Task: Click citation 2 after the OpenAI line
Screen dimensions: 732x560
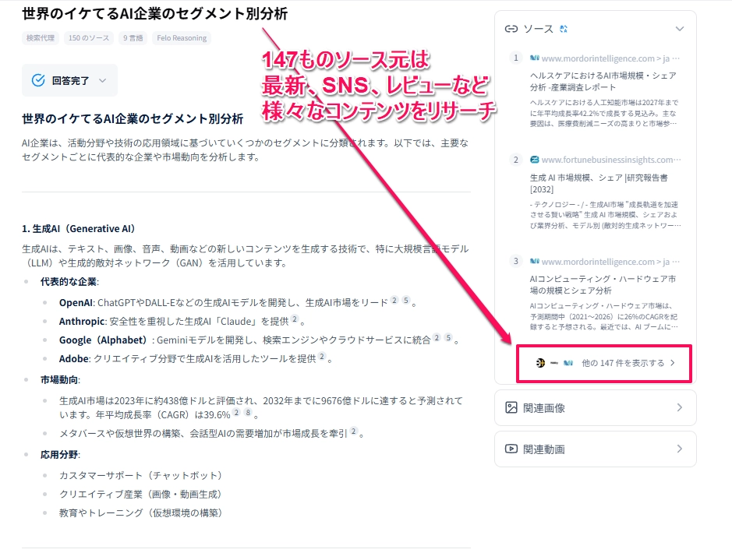Action: [394, 301]
